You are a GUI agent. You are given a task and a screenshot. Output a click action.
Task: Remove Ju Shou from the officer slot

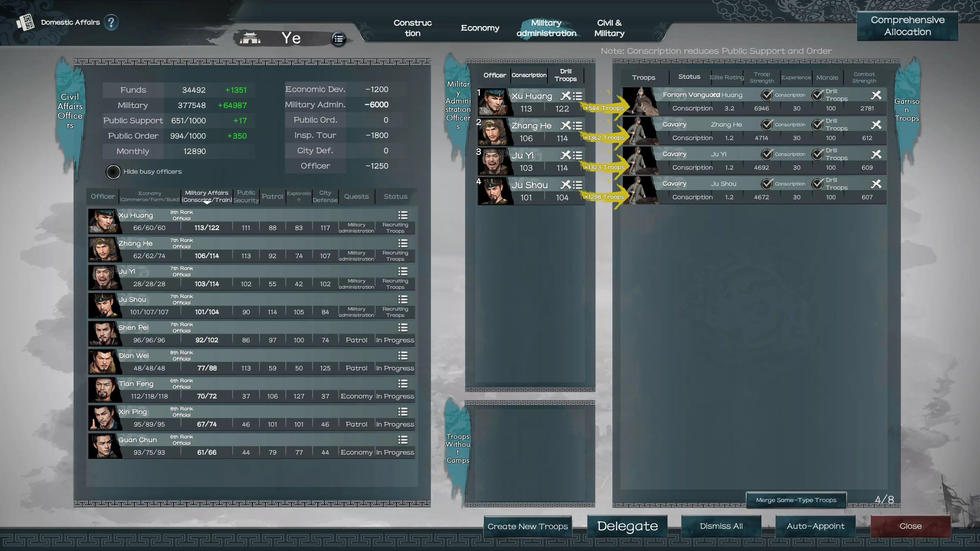565,185
